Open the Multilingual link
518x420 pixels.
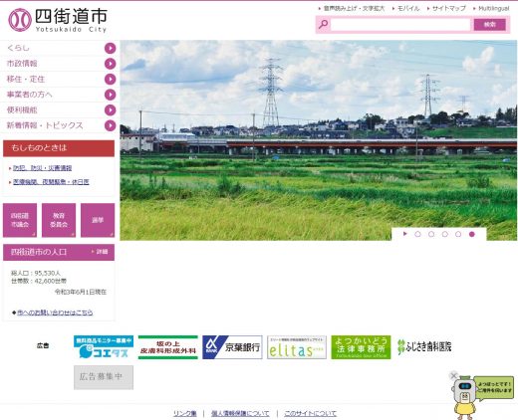click(493, 8)
